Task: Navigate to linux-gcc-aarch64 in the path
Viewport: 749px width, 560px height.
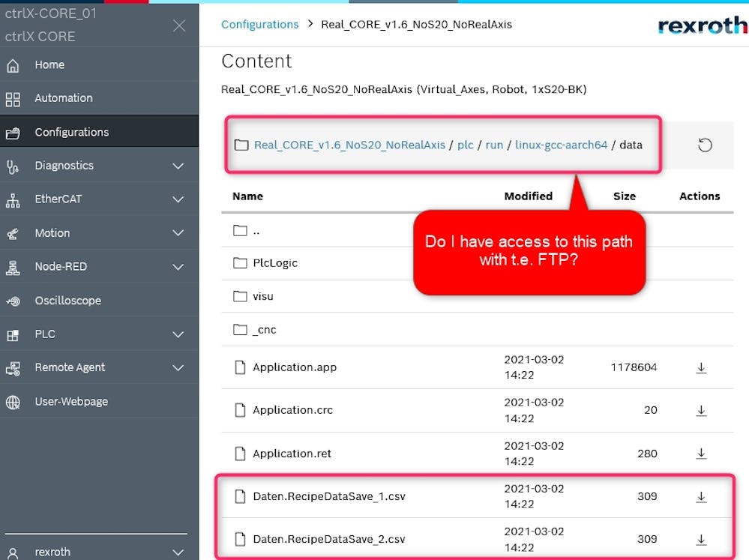Action: point(561,145)
